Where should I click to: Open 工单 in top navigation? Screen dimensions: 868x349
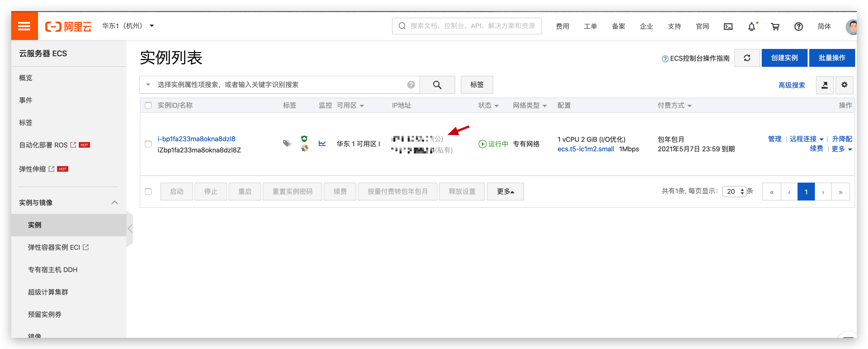coord(590,26)
